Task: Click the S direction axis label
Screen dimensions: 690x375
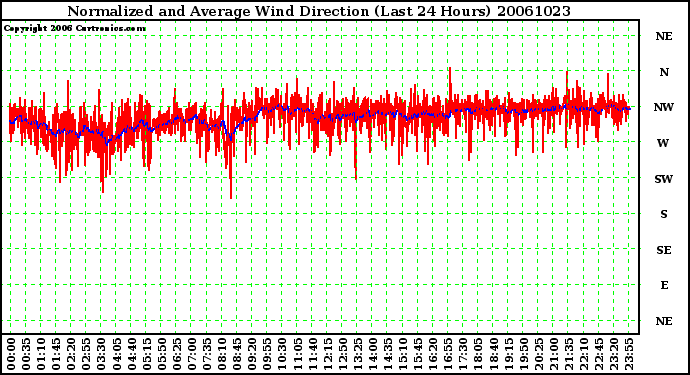Action: click(x=664, y=214)
